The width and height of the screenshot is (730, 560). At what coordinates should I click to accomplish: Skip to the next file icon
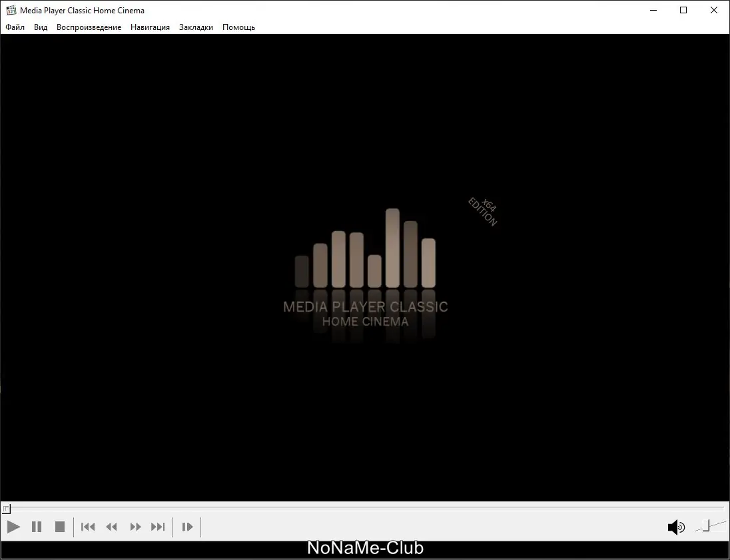(x=158, y=527)
